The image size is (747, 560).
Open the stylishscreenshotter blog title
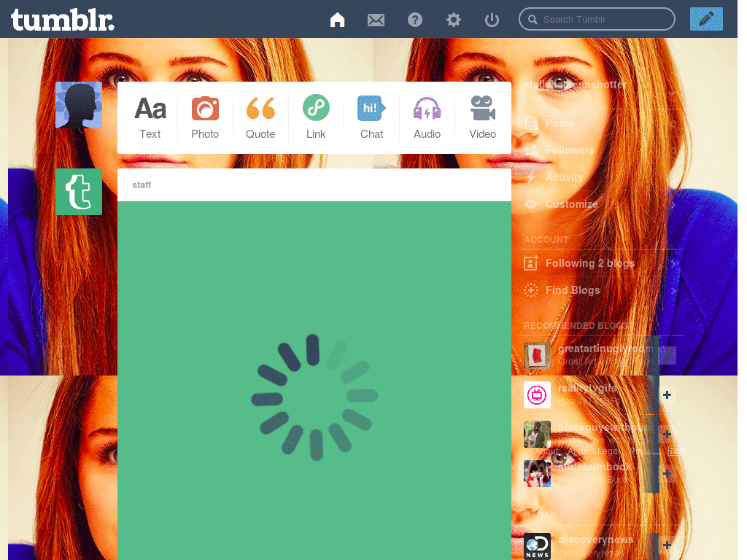click(575, 85)
